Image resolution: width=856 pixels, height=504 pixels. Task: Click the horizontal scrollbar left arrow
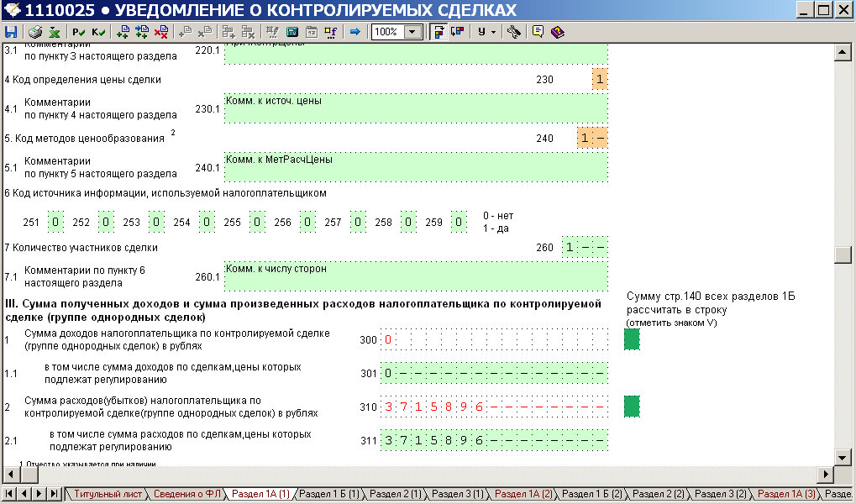click(12, 475)
